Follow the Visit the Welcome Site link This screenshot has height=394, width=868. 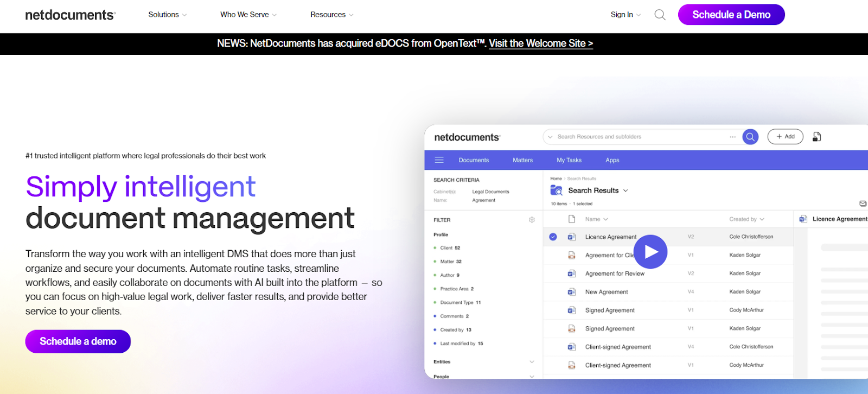541,43
